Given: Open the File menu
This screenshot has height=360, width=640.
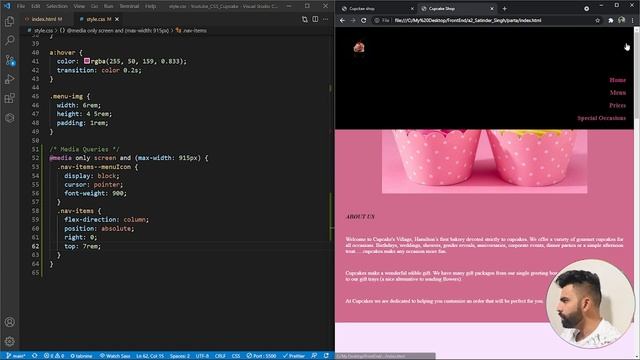Looking at the screenshot, I should 21,6.
